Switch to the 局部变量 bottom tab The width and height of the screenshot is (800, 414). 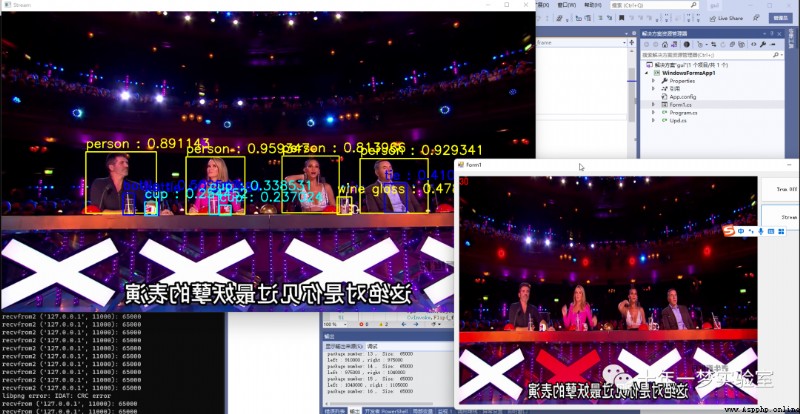coord(424,410)
